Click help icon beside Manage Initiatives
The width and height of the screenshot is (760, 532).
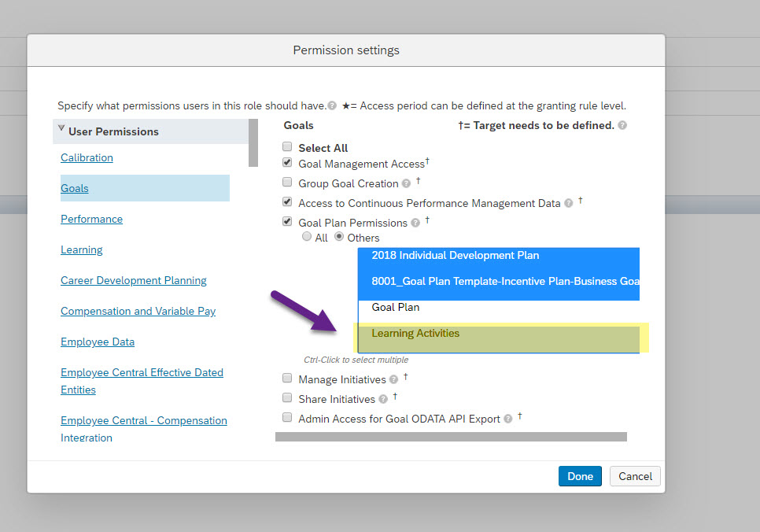[x=393, y=379]
